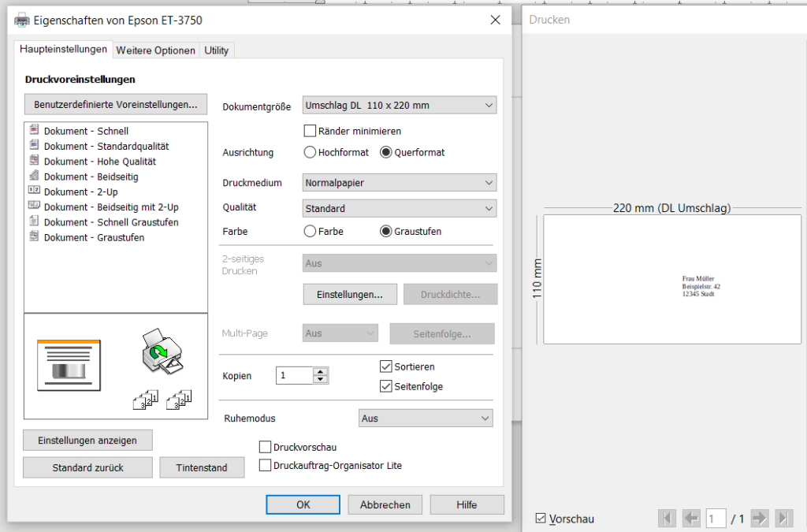This screenshot has width=807, height=532.
Task: Select 'Dokument - Standardqualität' preset text
Action: (106, 147)
